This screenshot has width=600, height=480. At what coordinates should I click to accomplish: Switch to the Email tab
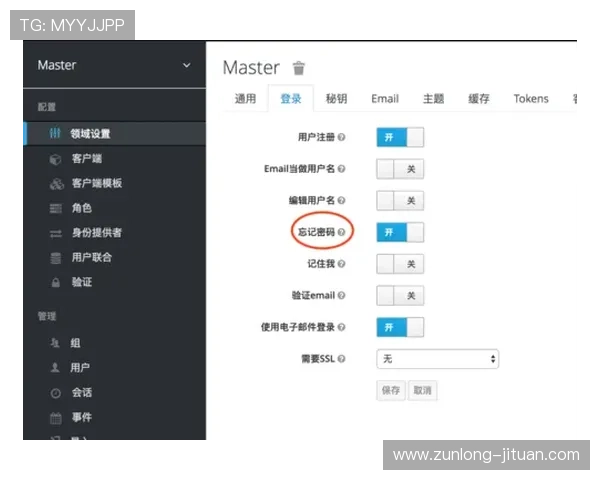point(385,99)
